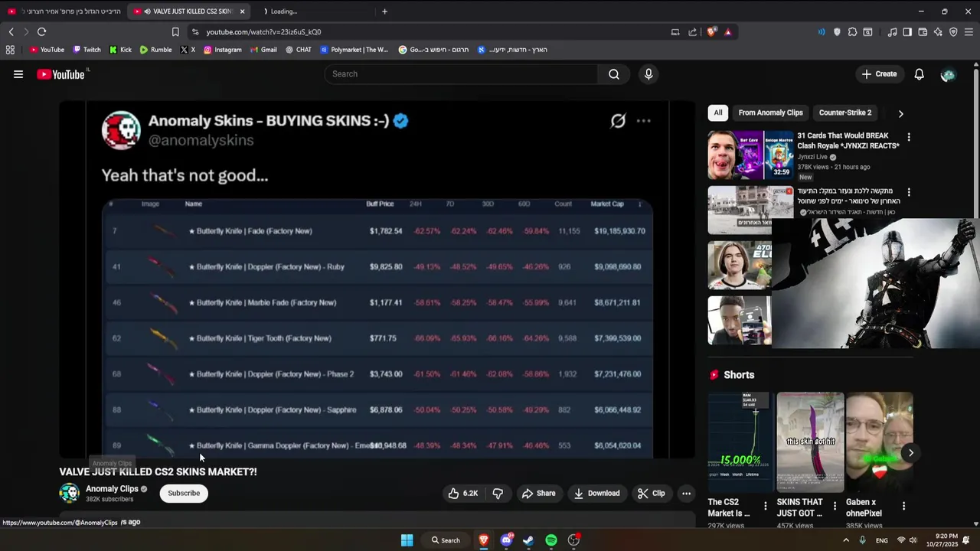980x551 pixels.
Task: Go back in browser history
Action: [11, 32]
